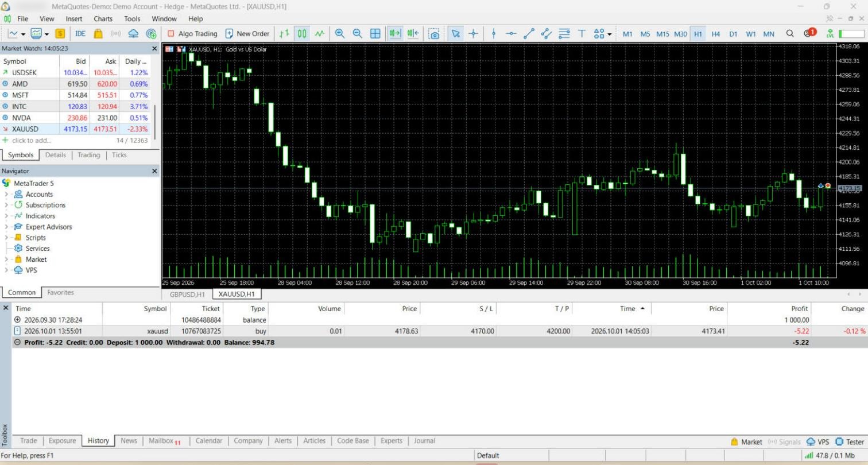Switch to the GBPUSD,H1 chart tab
Screen dimensions: 868x465
187,294
